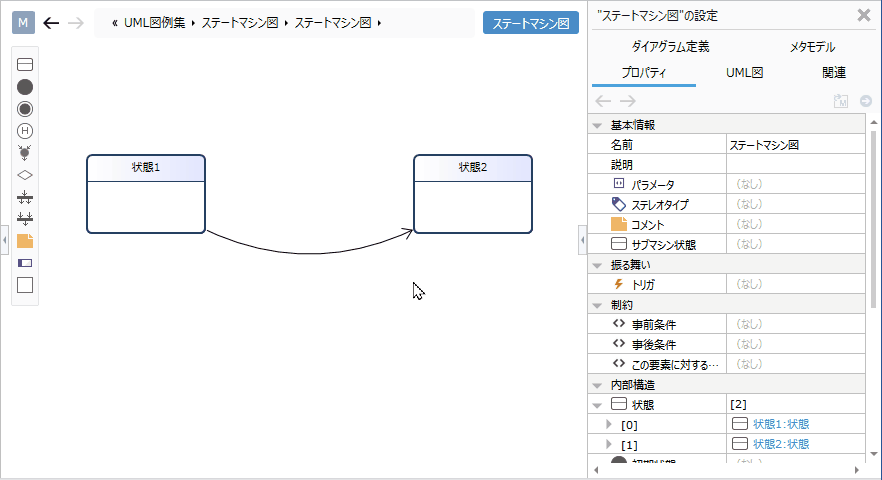Click the サブマシン状態 icon
The image size is (882, 480).
tap(619, 244)
